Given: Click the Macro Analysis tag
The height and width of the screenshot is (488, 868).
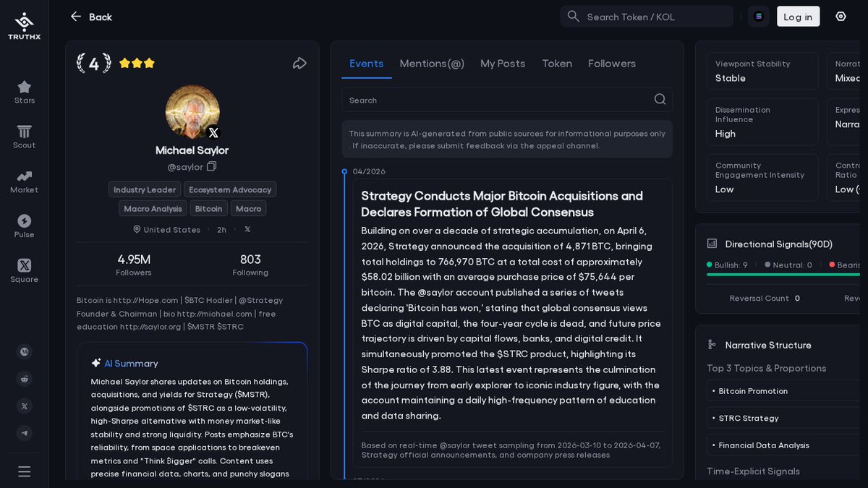Looking at the screenshot, I should 153,208.
